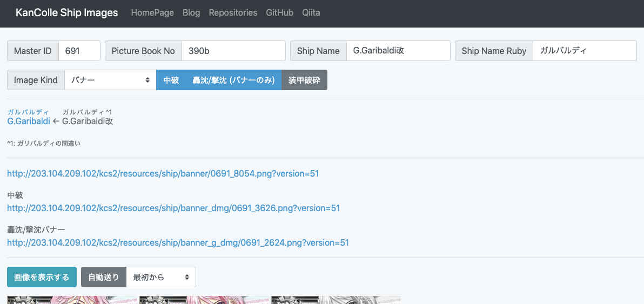Click the Image Kind label
Viewport: 644px width, 304px height.
[x=36, y=80]
